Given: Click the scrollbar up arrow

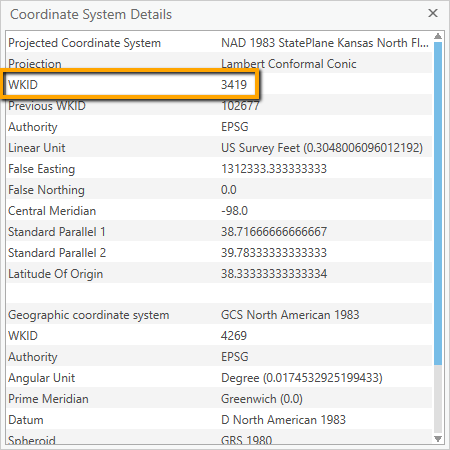Looking at the screenshot, I should click(x=438, y=36).
